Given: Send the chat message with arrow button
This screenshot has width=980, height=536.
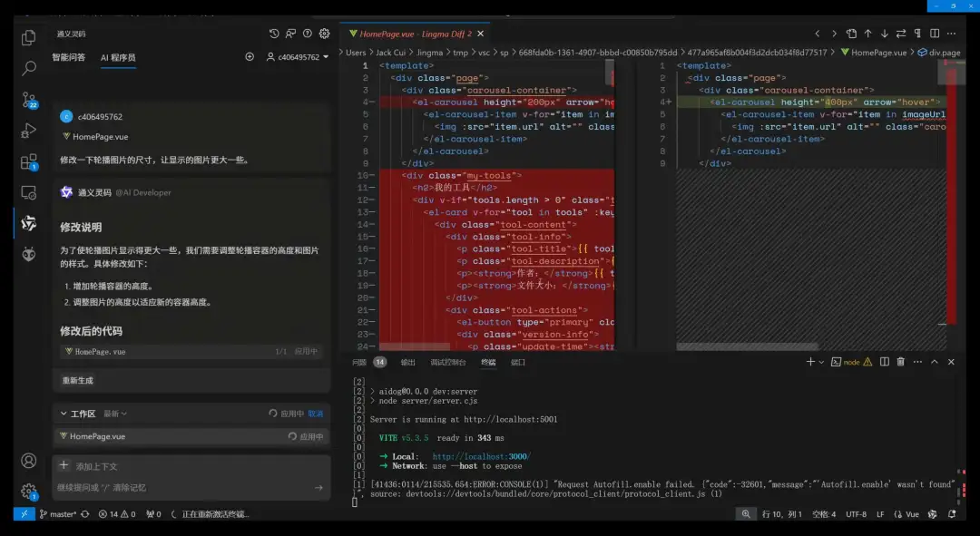Looking at the screenshot, I should [318, 487].
